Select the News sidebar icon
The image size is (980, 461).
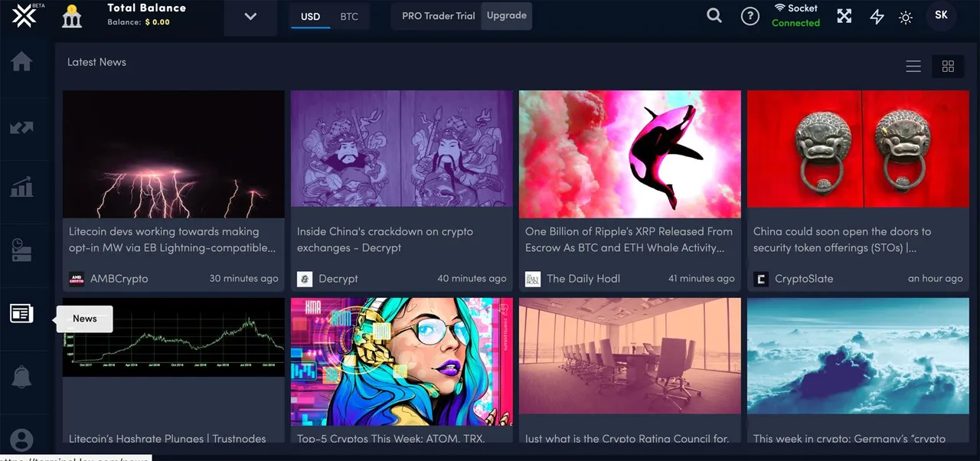[21, 313]
